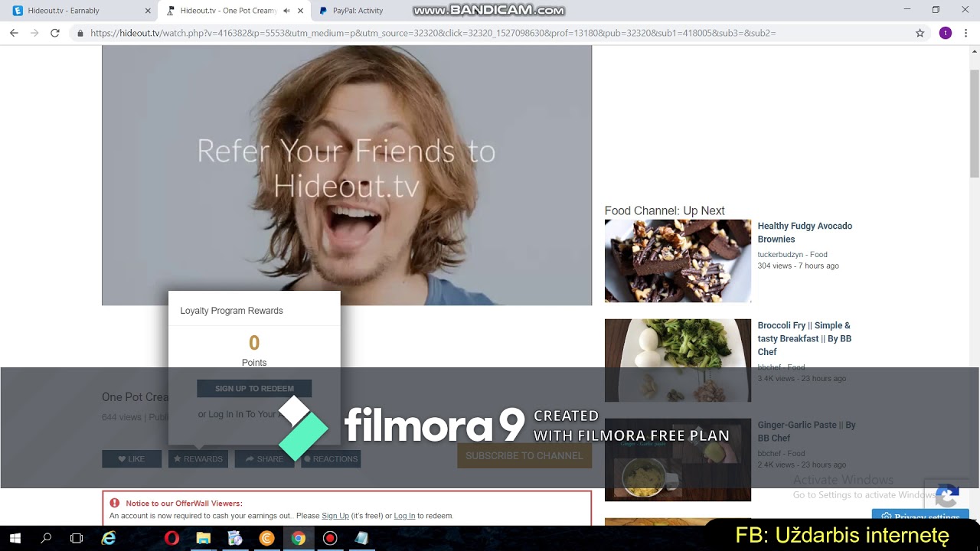Click the '0' points value in rewards popup
This screenshot has width=980, height=551.
click(254, 343)
